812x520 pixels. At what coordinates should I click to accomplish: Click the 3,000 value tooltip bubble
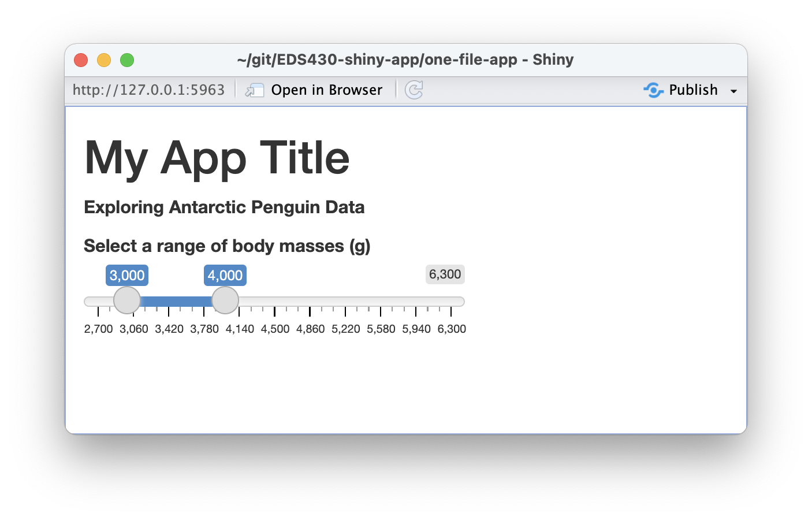[126, 276]
